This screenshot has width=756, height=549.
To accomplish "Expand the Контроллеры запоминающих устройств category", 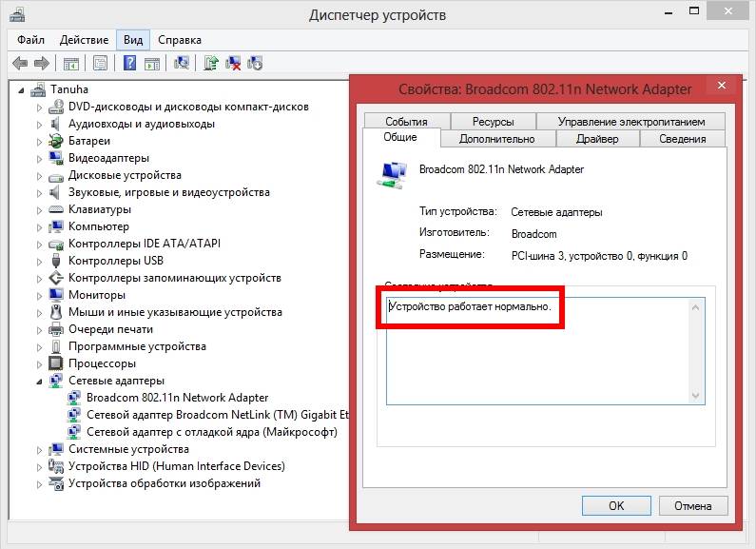I will 39,279.
